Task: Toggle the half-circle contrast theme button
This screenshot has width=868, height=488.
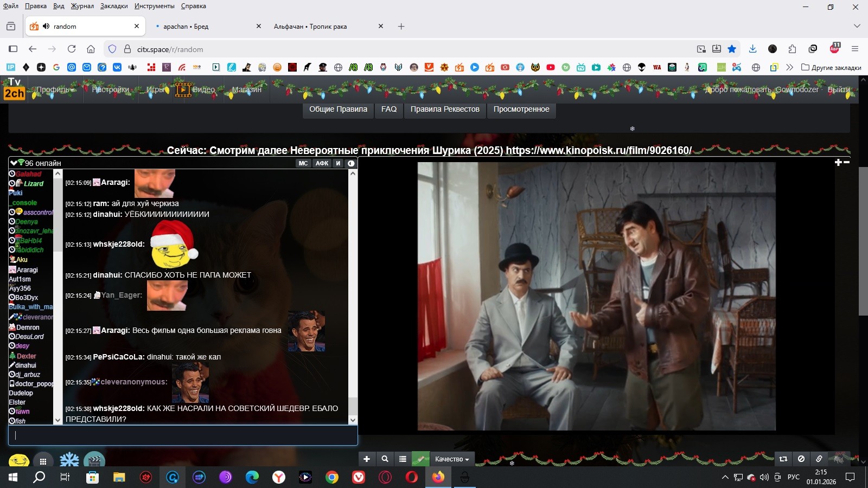Action: tap(351, 163)
